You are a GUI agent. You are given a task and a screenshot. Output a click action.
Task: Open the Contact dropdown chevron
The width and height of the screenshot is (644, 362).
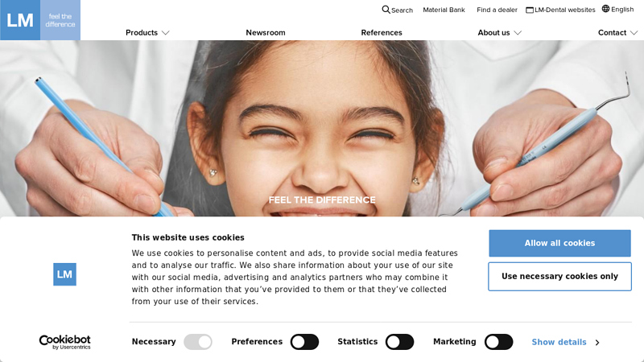coord(634,33)
